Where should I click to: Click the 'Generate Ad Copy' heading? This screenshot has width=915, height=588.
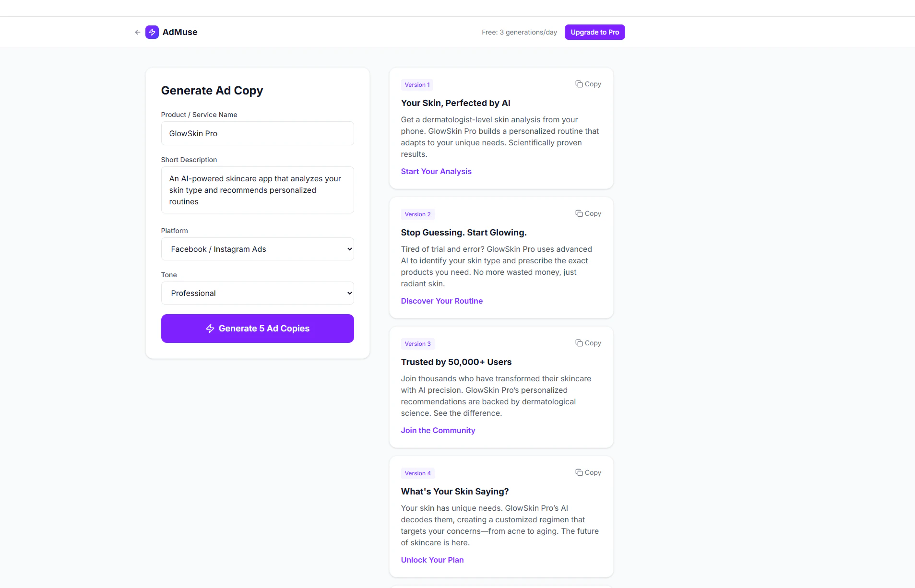(x=212, y=91)
